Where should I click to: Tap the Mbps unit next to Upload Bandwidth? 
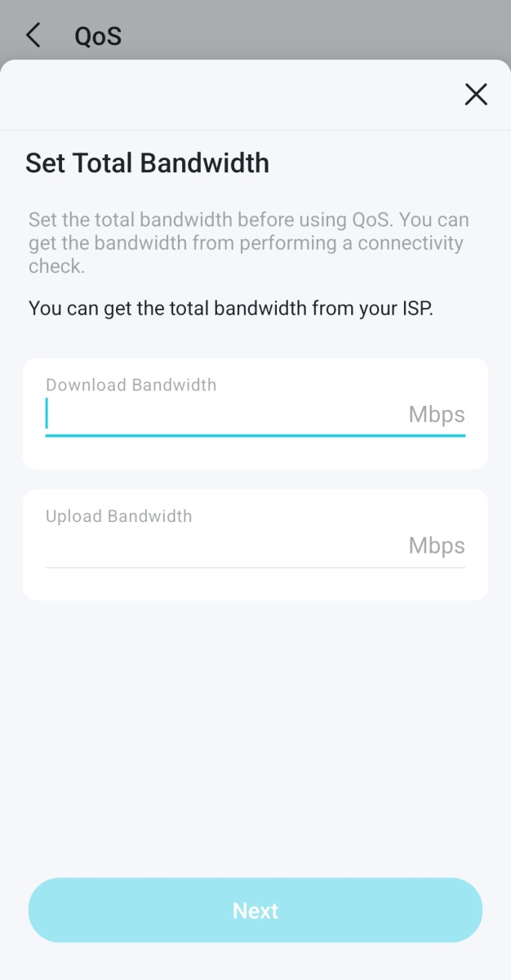point(436,545)
